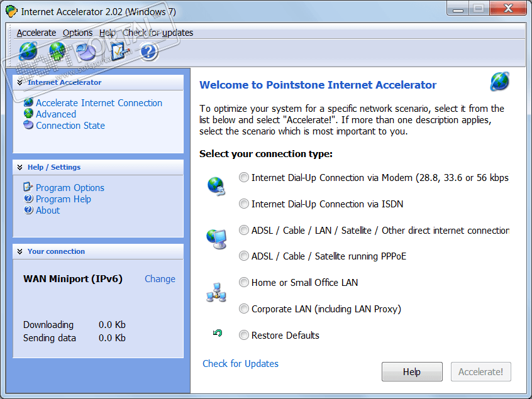The height and width of the screenshot is (399, 532).
Task: Click the Check for Updates link at bottom
Action: click(240, 364)
